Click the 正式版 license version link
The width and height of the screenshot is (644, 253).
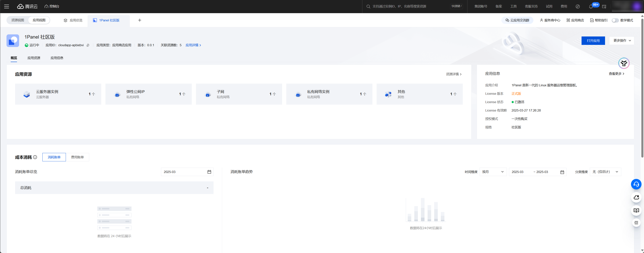point(516,94)
